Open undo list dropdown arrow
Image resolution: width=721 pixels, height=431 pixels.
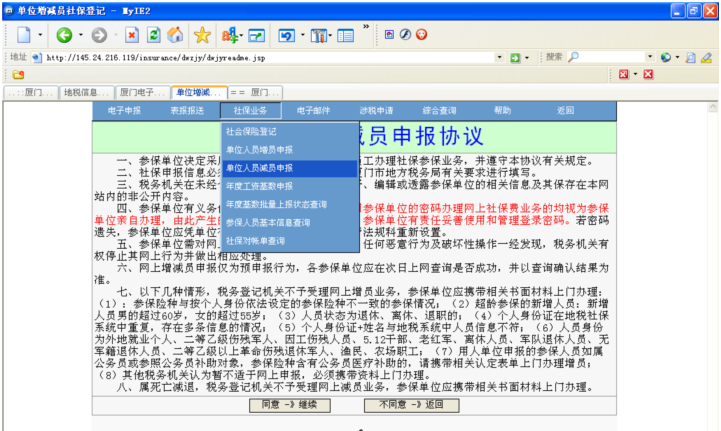[x=302, y=35]
